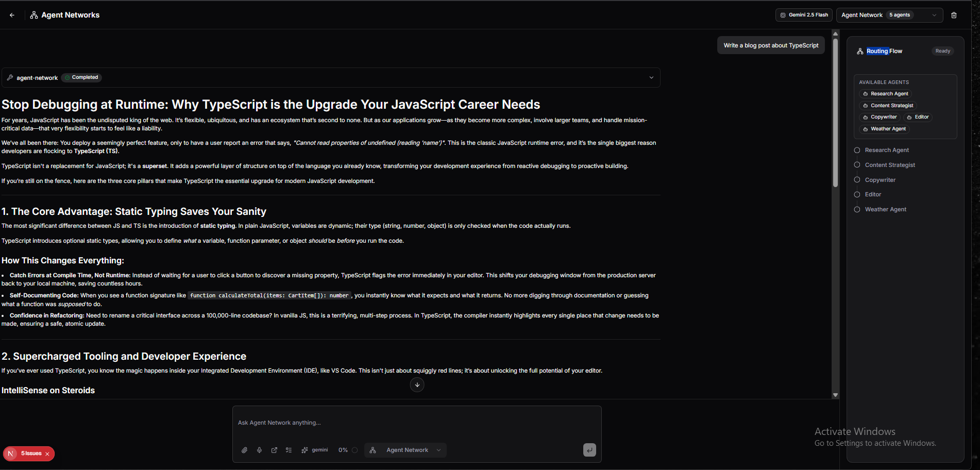Open the Agent Network selector in the chat bar
This screenshot has height=470, width=980.
coord(405,450)
